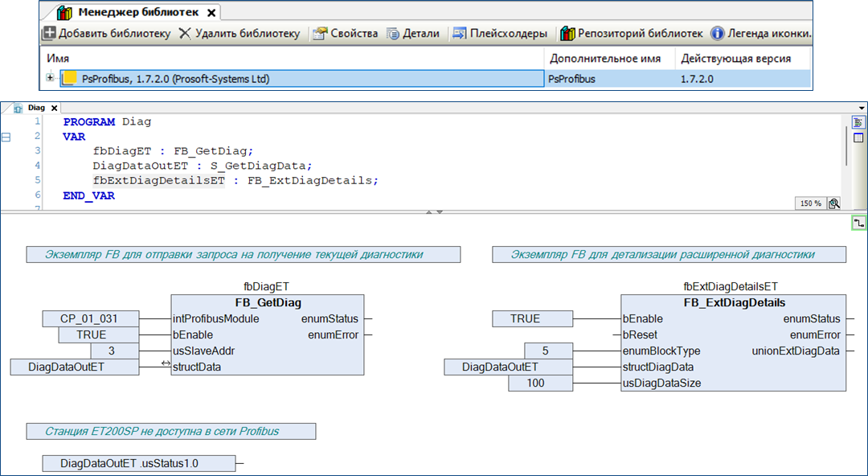
Task: Click the Имя column header
Action: pos(58,59)
